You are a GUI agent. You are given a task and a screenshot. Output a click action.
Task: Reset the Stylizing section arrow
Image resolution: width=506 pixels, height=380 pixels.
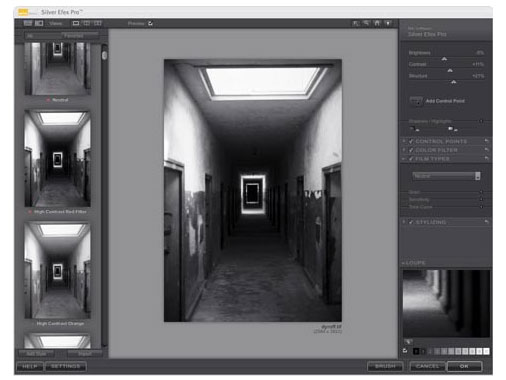click(486, 222)
